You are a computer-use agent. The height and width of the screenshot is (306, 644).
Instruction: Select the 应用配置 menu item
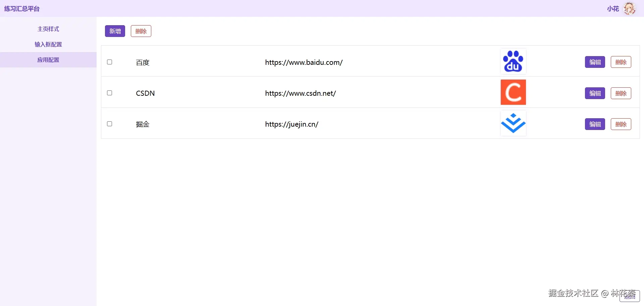pos(48,60)
